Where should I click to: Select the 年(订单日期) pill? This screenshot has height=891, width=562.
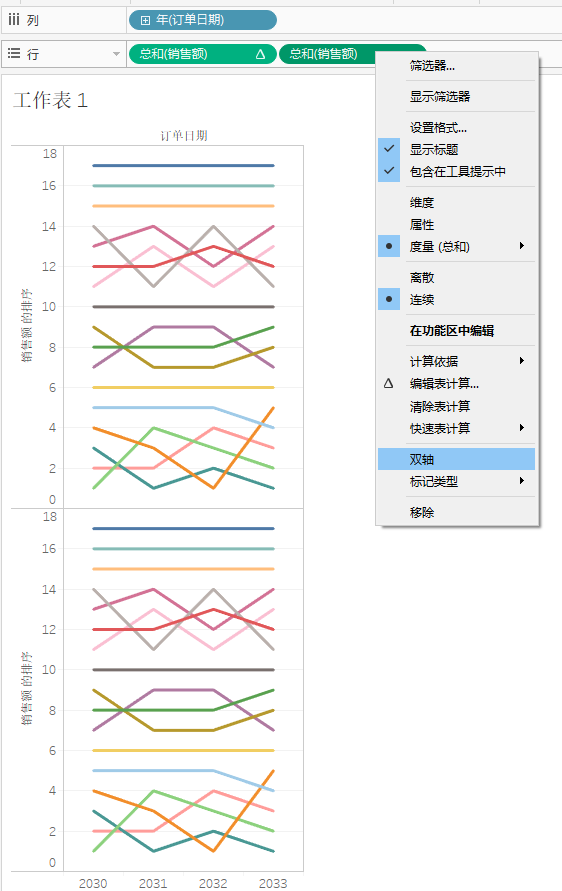tap(203, 20)
